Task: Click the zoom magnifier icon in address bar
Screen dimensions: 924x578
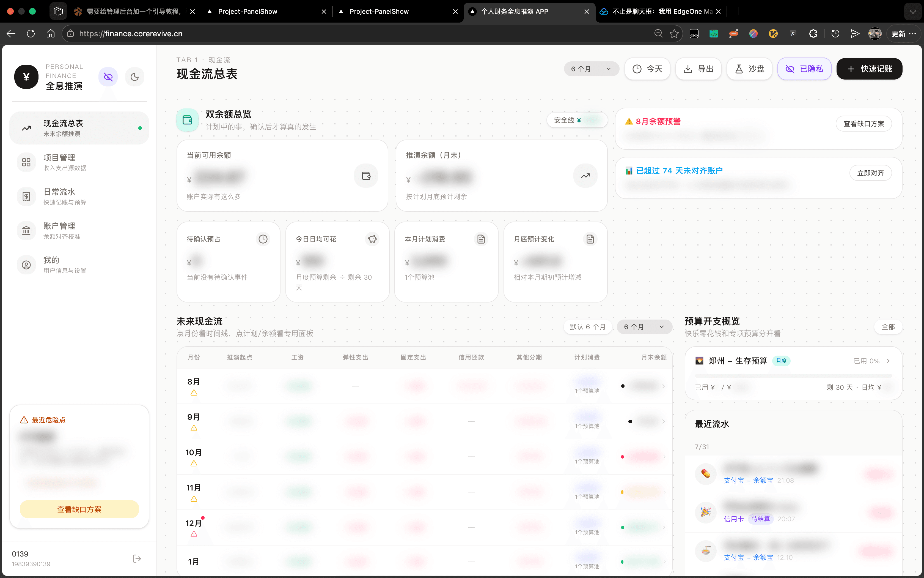Action: tap(658, 34)
